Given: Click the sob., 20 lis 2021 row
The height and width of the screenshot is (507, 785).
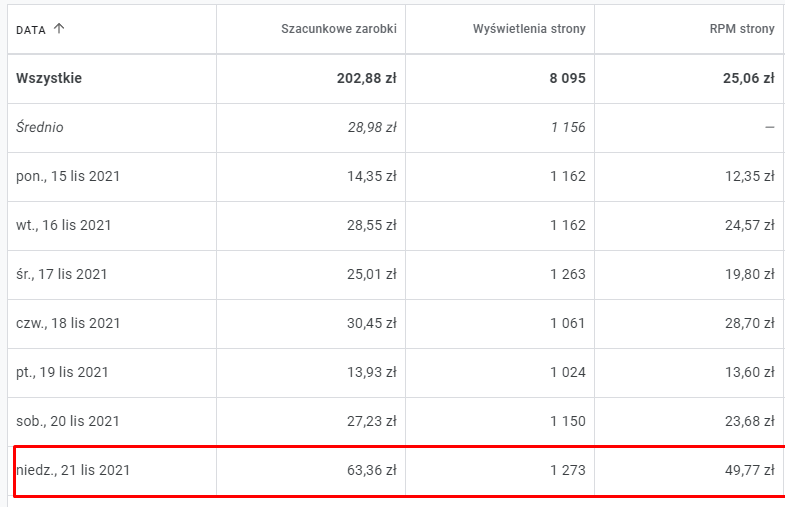Looking at the screenshot, I should 68,421.
